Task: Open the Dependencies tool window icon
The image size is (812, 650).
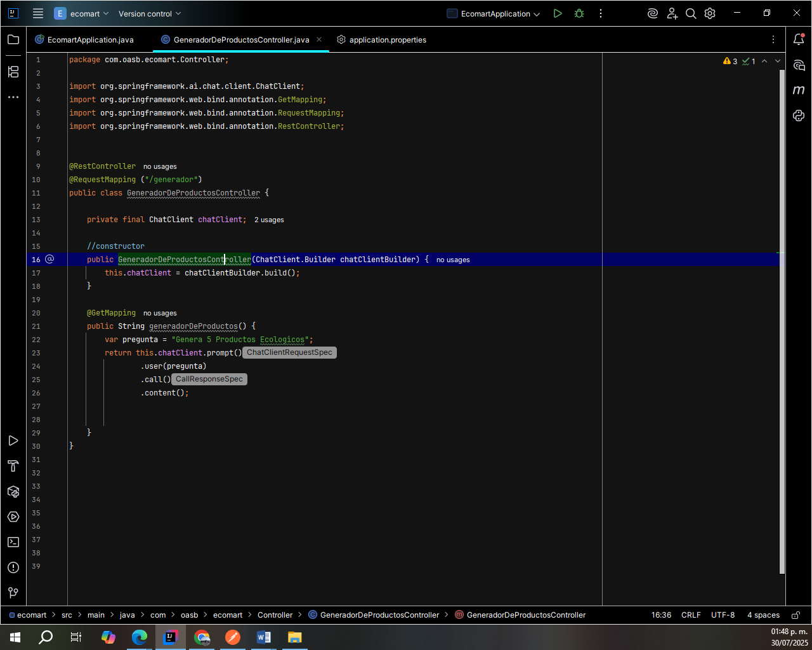Action: [13, 491]
